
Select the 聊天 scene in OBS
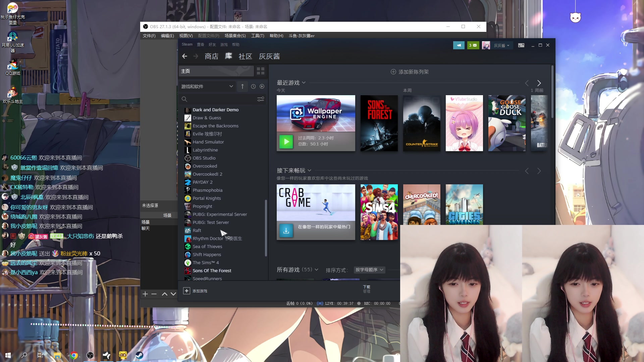[146, 229]
